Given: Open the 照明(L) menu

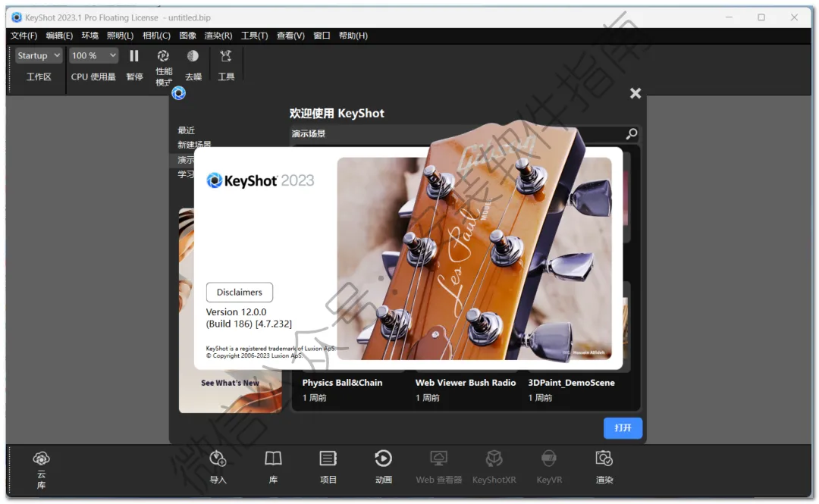Looking at the screenshot, I should [120, 36].
